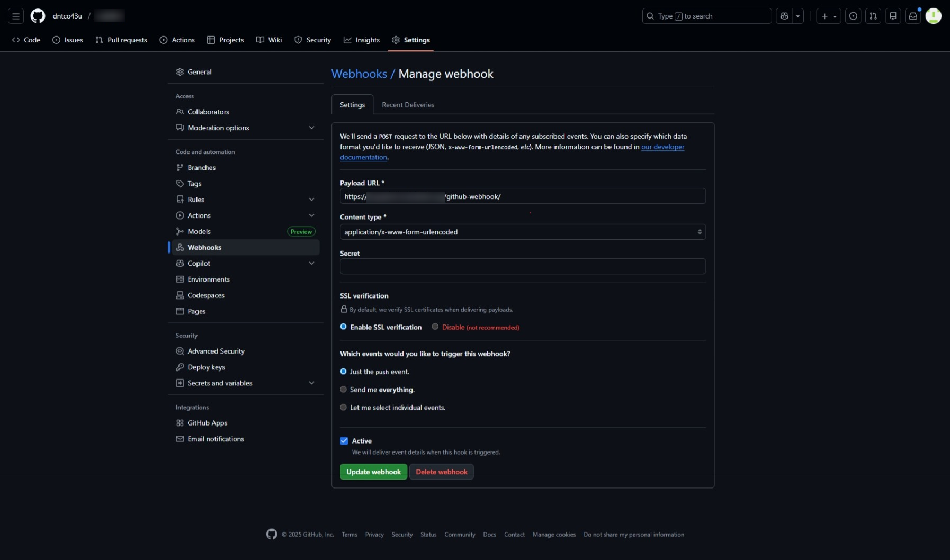
Task: Click into the Secret input field
Action: coord(522,266)
